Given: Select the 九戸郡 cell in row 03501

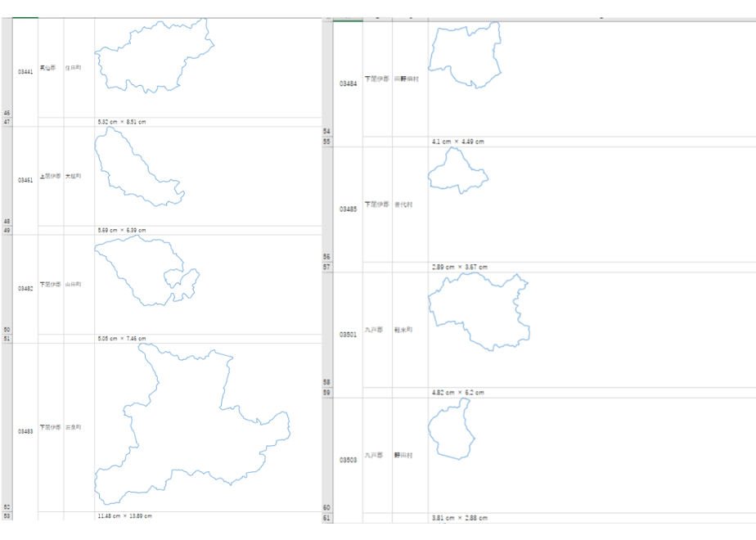Looking at the screenshot, I should [x=377, y=330].
